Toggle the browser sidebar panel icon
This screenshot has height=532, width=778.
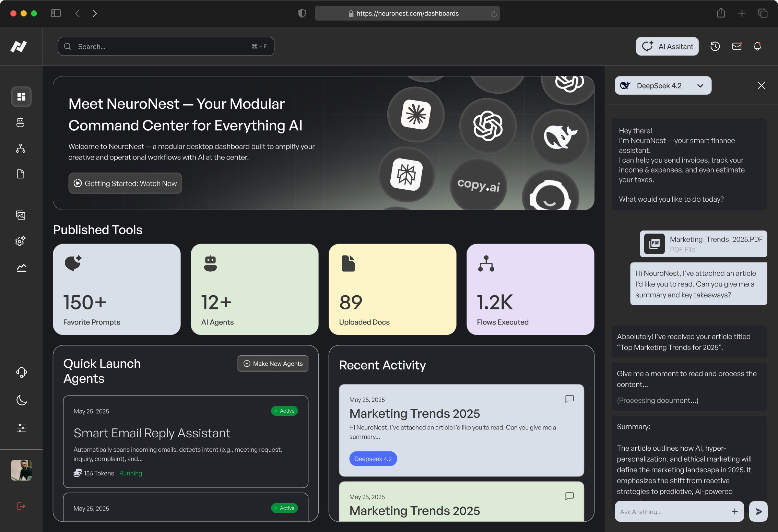click(56, 13)
